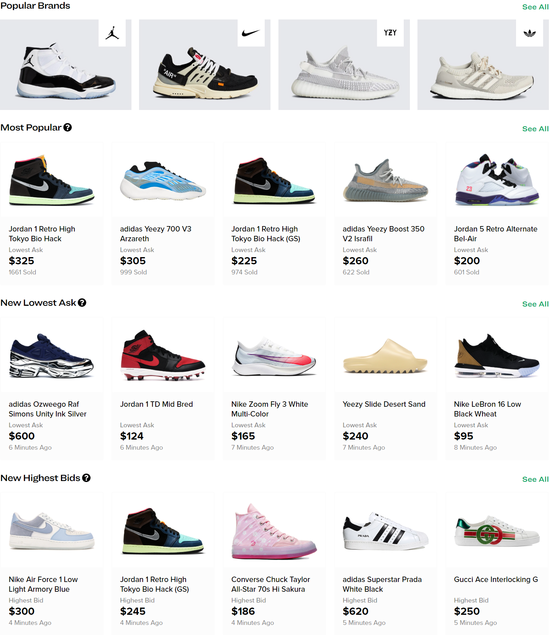
Task: Select adidas Yeezy Boost 350 V2 Israfil
Action: coord(386,213)
